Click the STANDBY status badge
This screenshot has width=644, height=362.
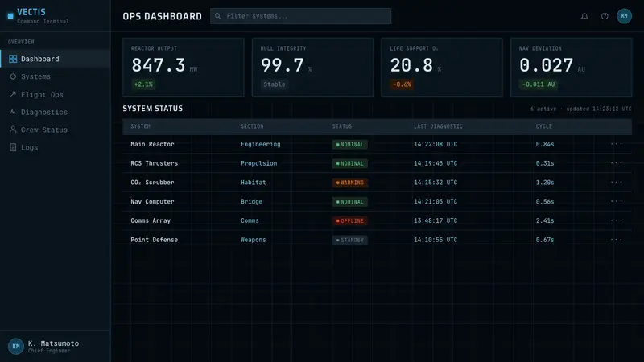click(350, 240)
